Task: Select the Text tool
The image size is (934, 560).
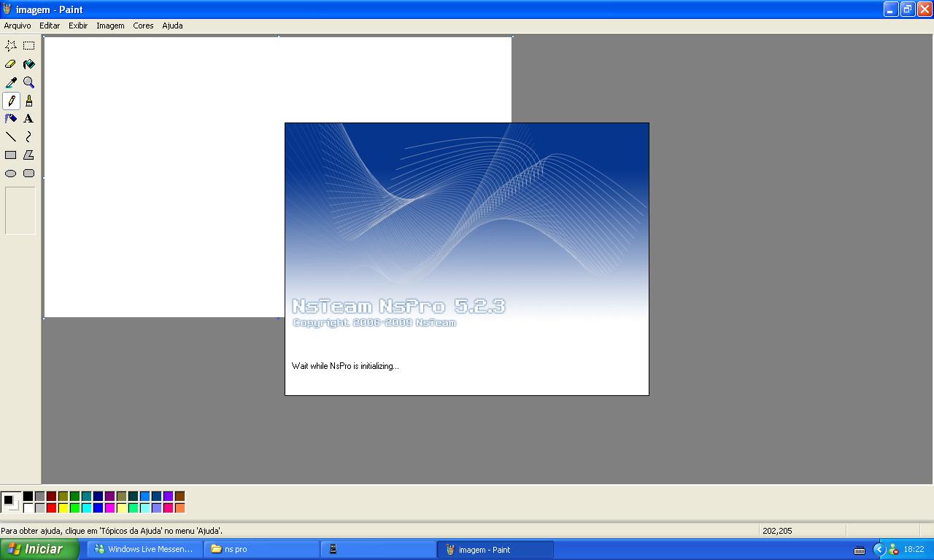Action: click(x=28, y=119)
